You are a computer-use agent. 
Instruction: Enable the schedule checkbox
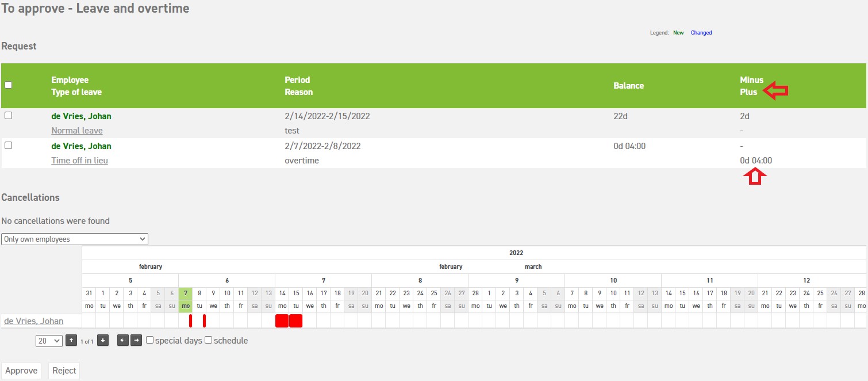(209, 340)
